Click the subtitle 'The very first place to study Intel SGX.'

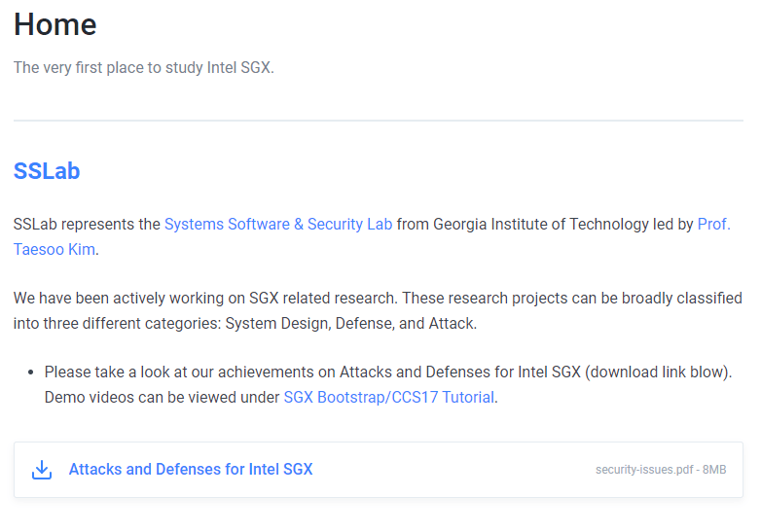click(144, 67)
